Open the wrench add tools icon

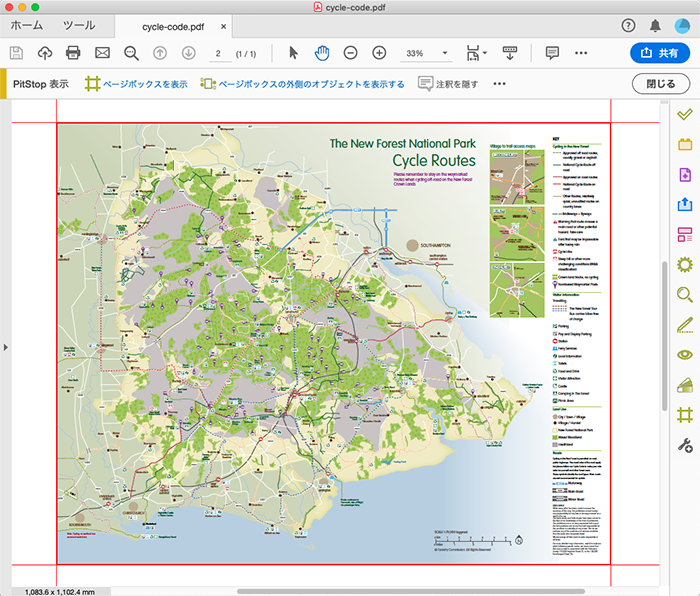click(685, 445)
